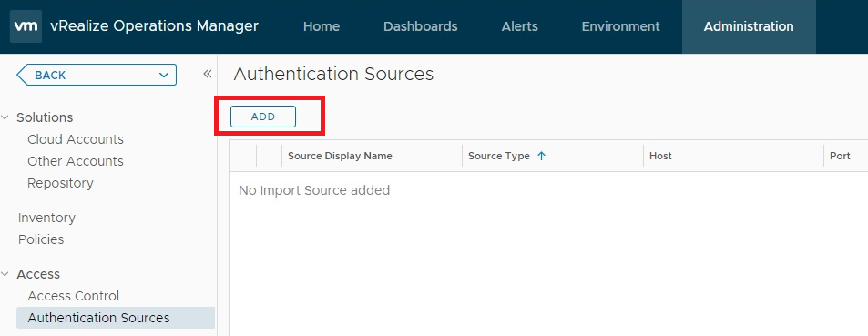Select the Administration tab

749,26
